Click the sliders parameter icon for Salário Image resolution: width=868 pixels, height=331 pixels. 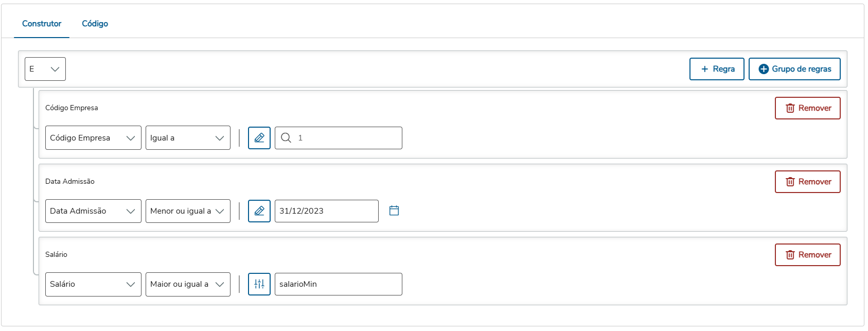click(259, 284)
